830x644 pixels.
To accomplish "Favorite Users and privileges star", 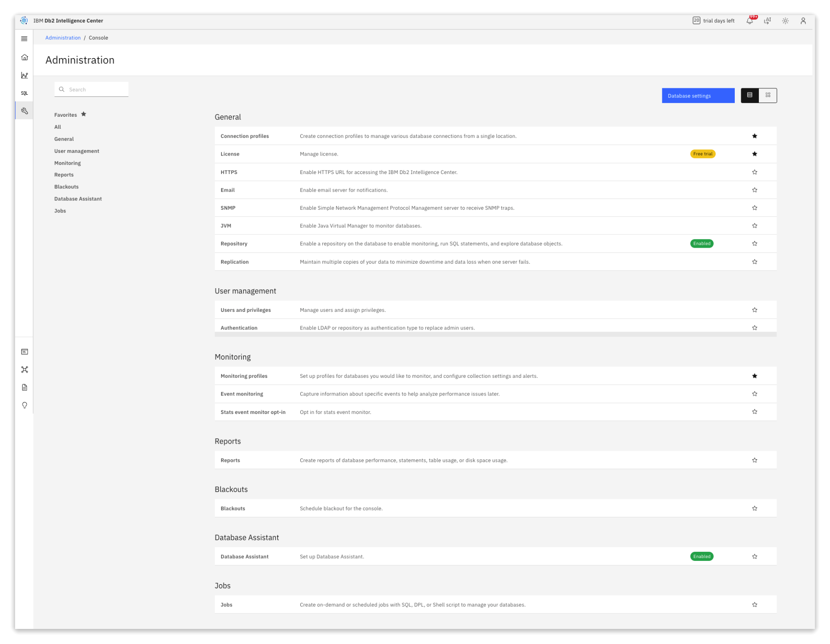I will [755, 310].
